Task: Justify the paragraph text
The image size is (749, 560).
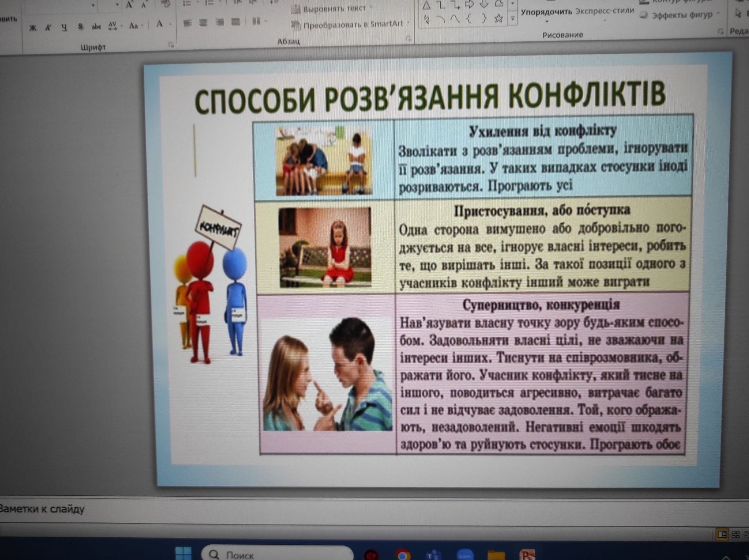Action: click(236, 23)
